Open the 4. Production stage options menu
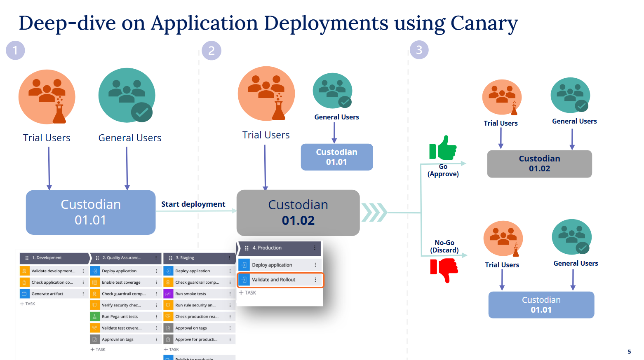This screenshot has height=360, width=644. click(315, 248)
